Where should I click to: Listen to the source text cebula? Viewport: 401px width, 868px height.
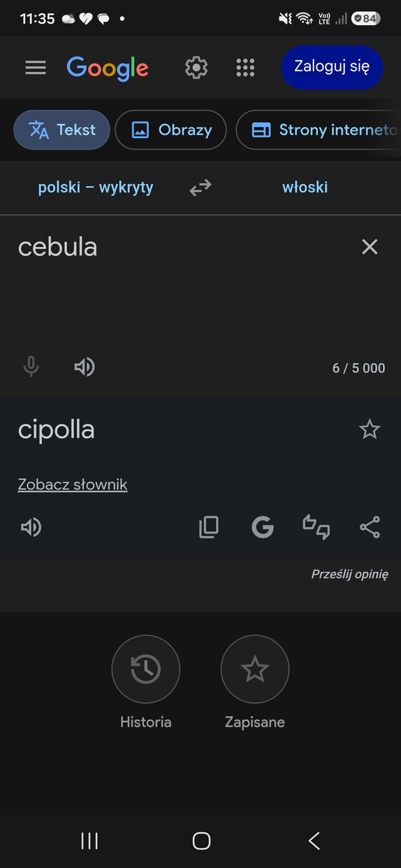(85, 367)
